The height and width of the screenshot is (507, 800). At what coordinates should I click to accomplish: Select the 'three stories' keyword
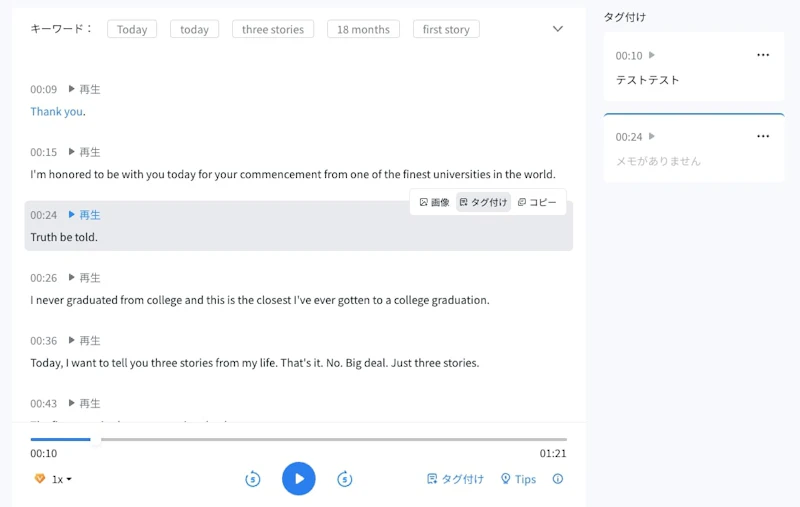pyautogui.click(x=272, y=29)
